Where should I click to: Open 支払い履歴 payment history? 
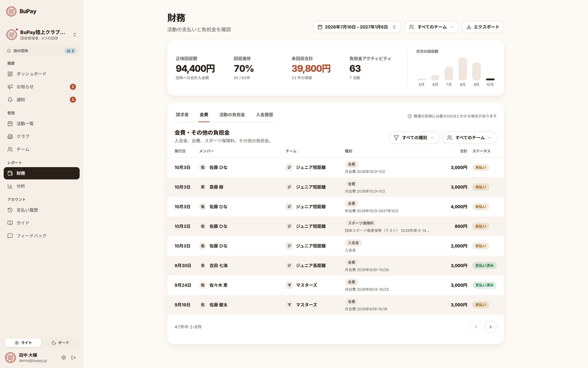coord(41,210)
